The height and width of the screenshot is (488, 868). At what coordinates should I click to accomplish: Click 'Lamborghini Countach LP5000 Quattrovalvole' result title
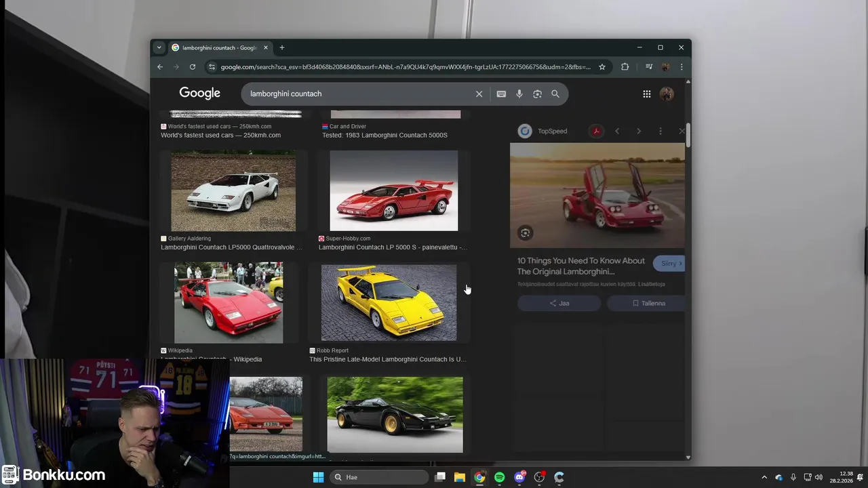click(x=231, y=247)
